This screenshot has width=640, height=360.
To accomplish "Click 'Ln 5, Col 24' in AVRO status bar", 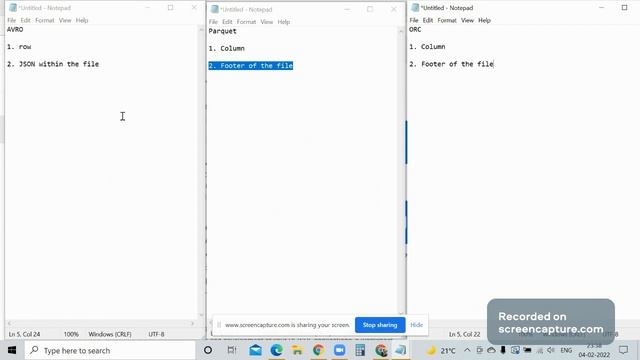I will 24,334.
